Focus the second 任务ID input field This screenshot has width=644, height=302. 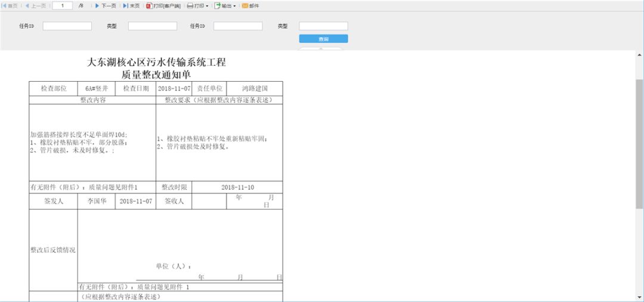click(238, 26)
